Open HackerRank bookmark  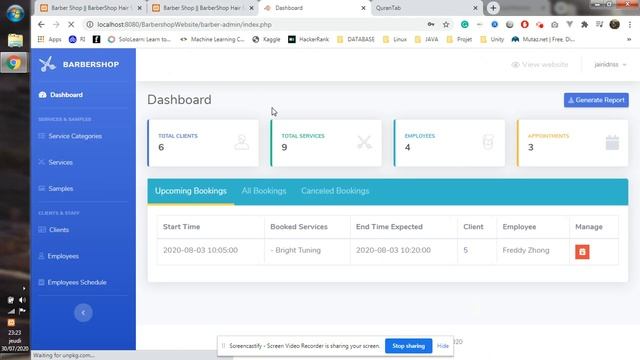pos(309,39)
